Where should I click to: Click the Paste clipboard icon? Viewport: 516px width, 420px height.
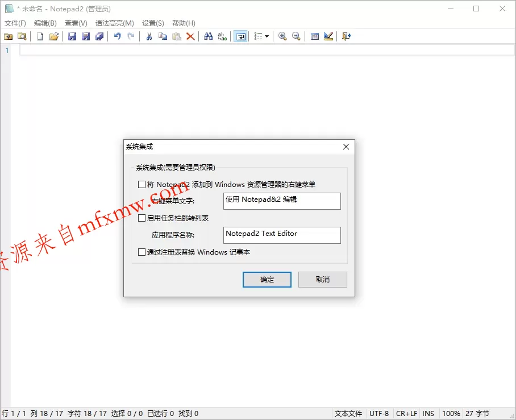(x=177, y=36)
